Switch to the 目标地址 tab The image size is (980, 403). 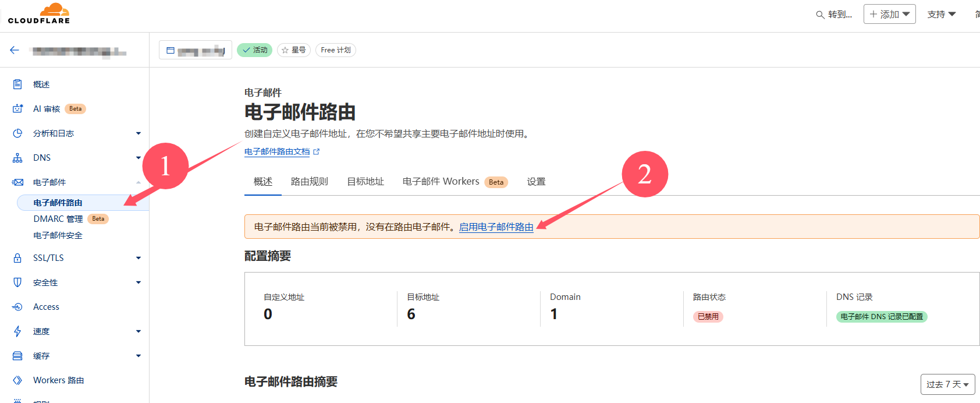pos(365,182)
